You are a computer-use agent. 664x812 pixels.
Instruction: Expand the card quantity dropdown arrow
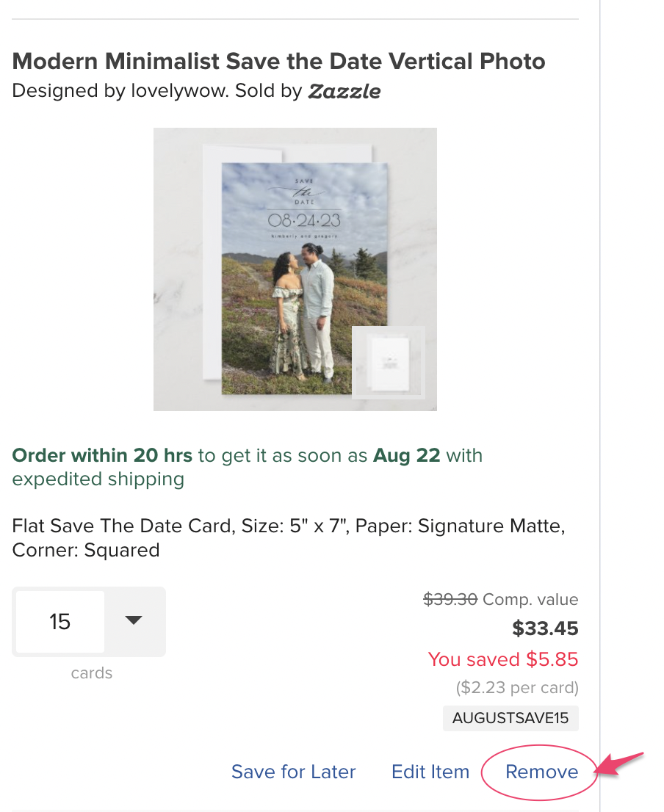point(134,621)
